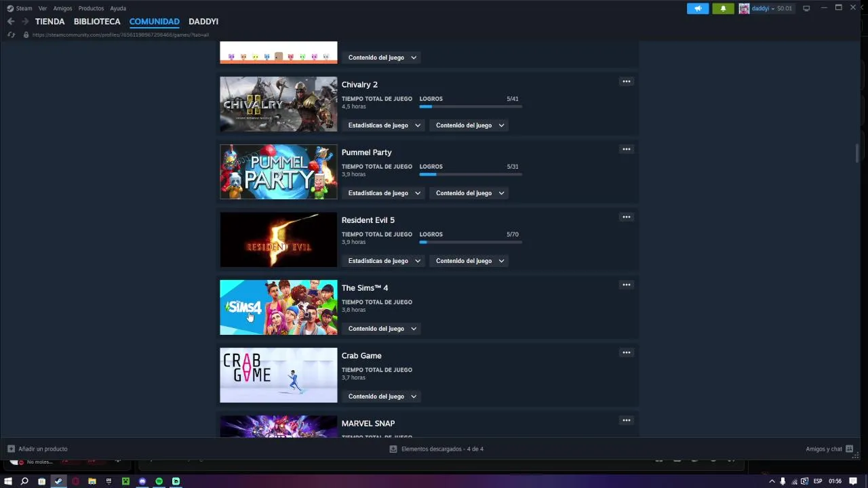The image size is (868, 488).
Task: Click the padlock icon beside the URL
Action: click(x=26, y=35)
